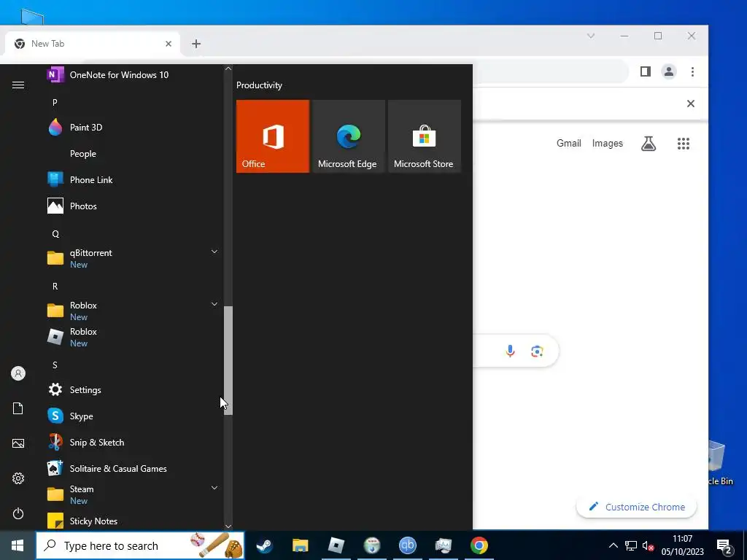
Task: Open the Microsoft Edge tile
Action: (x=349, y=136)
